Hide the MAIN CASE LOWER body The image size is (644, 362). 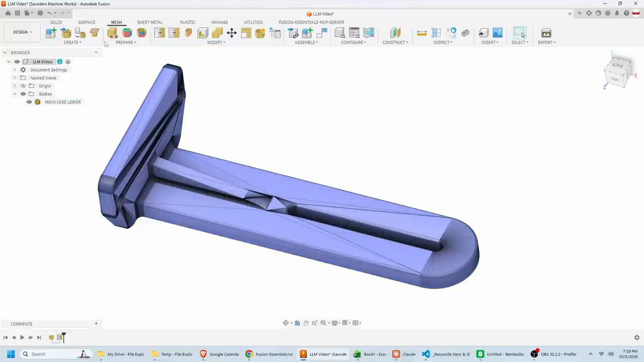tap(29, 102)
